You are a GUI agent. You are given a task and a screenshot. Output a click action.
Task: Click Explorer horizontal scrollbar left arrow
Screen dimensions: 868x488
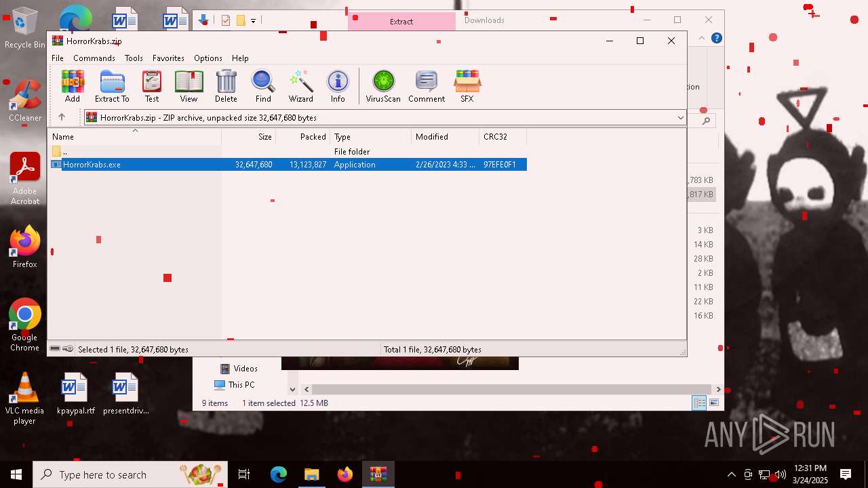307,390
